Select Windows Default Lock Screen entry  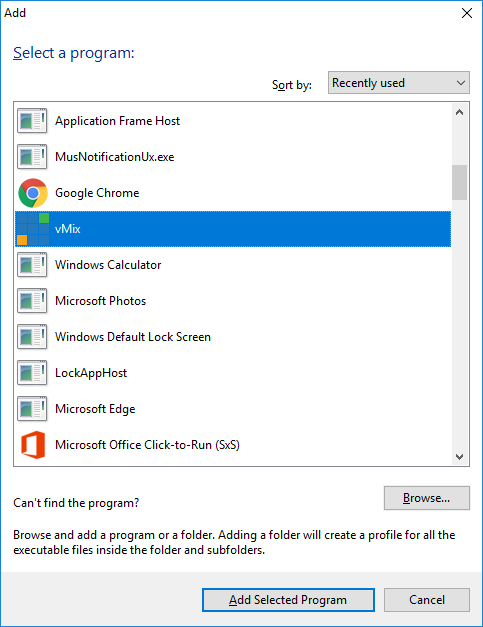233,337
